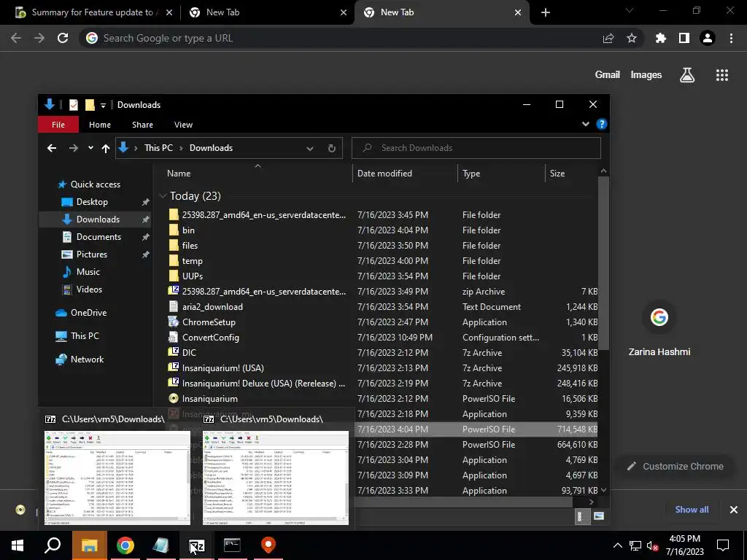Select OneDrive in the navigation pane

(x=88, y=313)
